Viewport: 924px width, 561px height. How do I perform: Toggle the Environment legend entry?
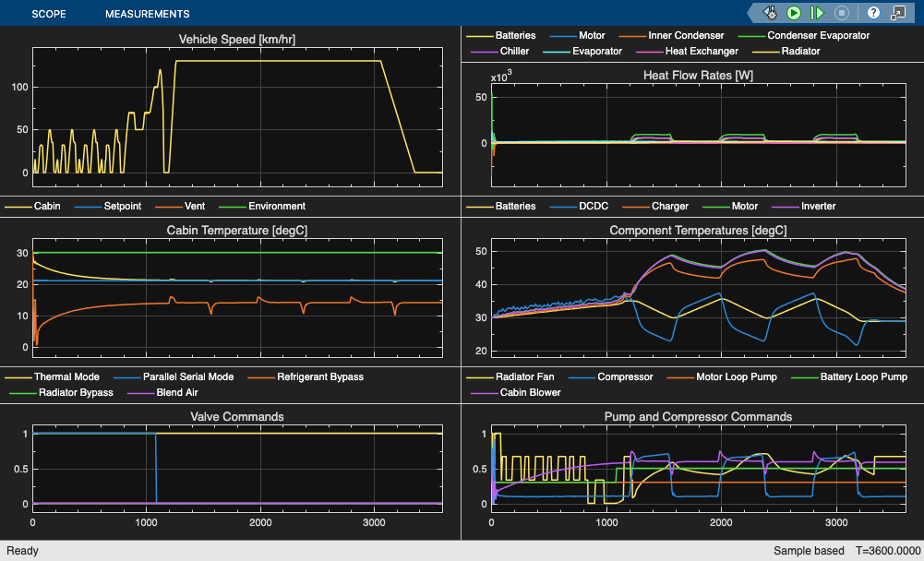click(262, 207)
